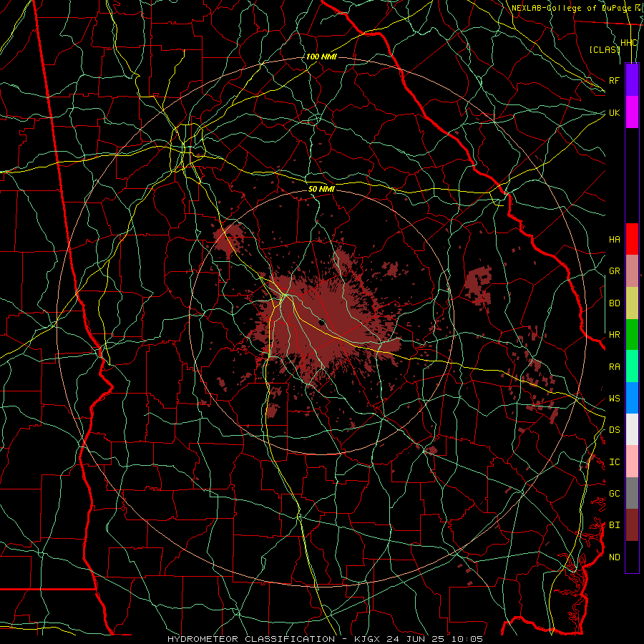Click the BD legend label
This screenshot has width=644, height=644.
coord(614,303)
